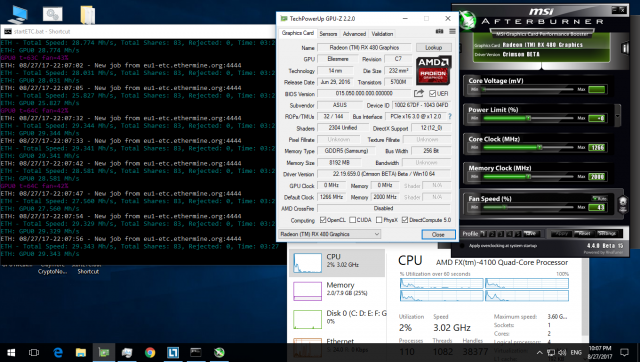Click the Apply button in Afterburner
The image size is (640, 362).
point(561,233)
